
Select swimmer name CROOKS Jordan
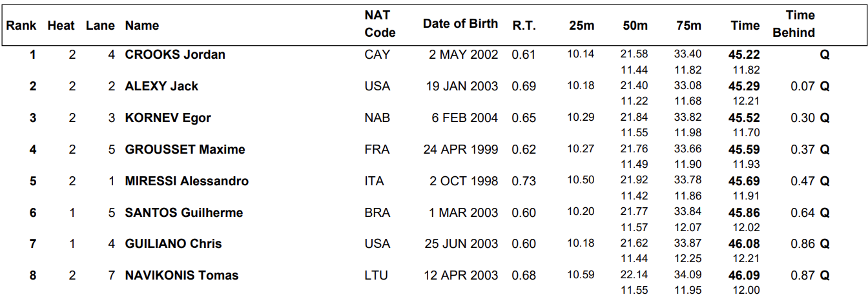coord(175,55)
